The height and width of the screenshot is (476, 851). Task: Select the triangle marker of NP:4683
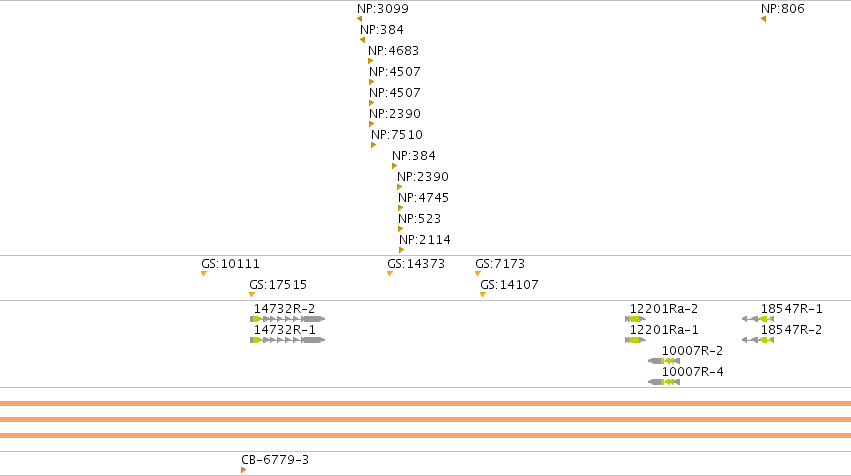(x=371, y=61)
